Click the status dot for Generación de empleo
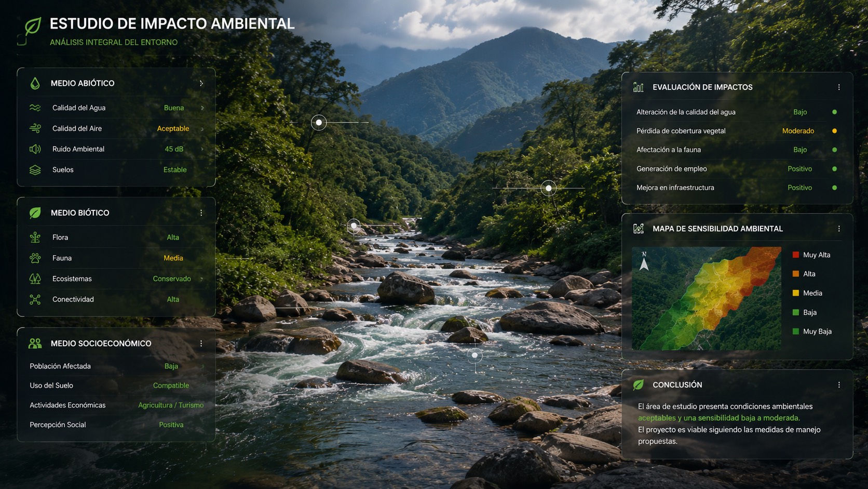The width and height of the screenshot is (868, 489). click(834, 169)
